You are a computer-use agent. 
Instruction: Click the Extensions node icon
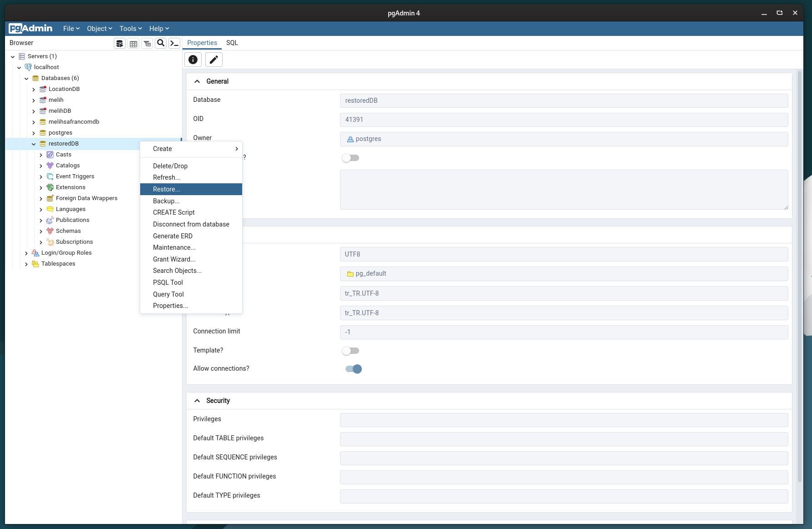(x=50, y=187)
